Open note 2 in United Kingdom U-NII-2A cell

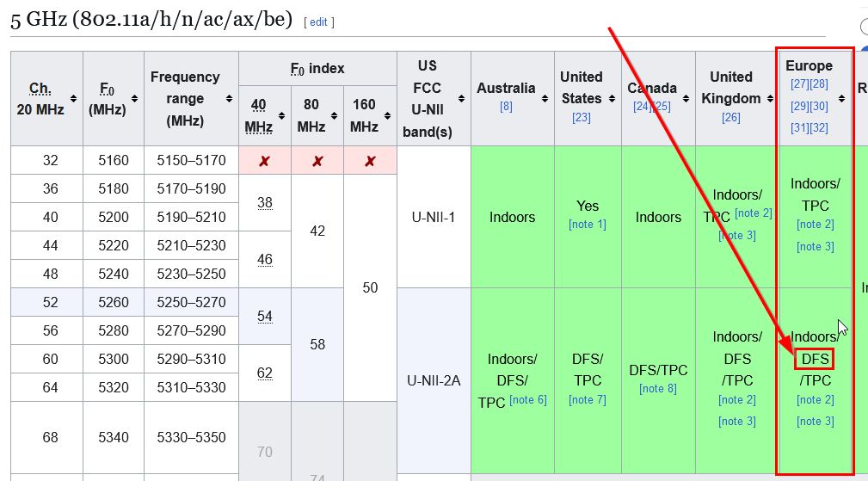[737, 399]
